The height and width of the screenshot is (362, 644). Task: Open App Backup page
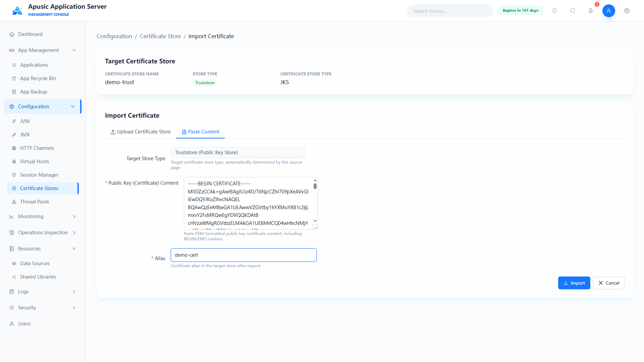tap(43, 92)
